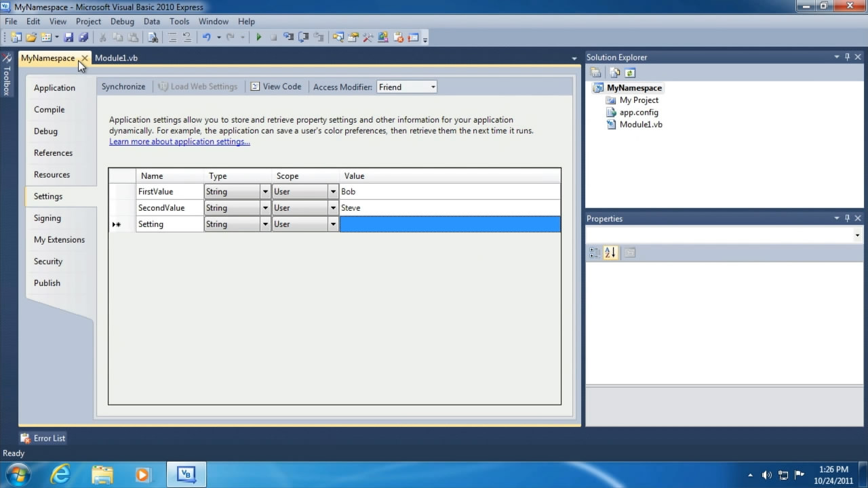The width and height of the screenshot is (868, 488).
Task: Click the Comment out lines icon
Action: 172,37
